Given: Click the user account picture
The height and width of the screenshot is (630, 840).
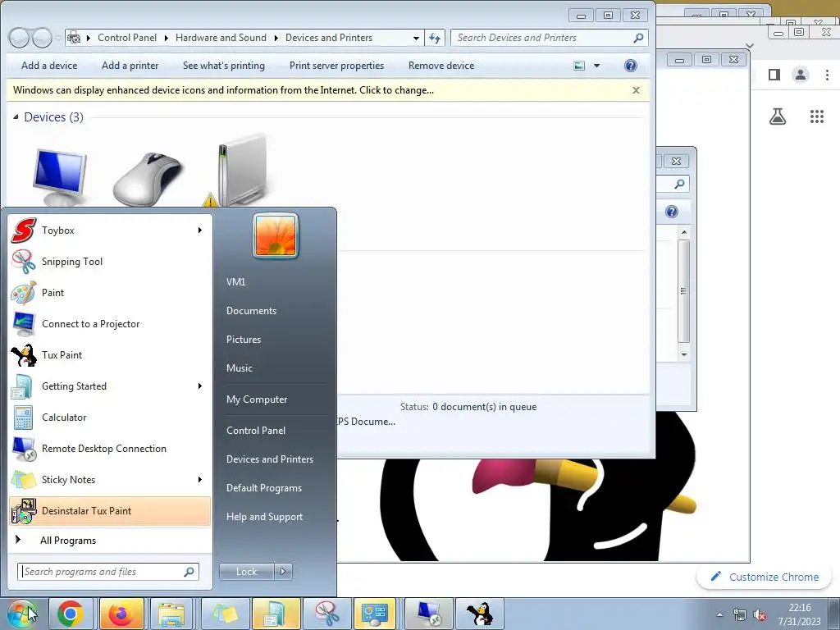Looking at the screenshot, I should pos(276,235).
